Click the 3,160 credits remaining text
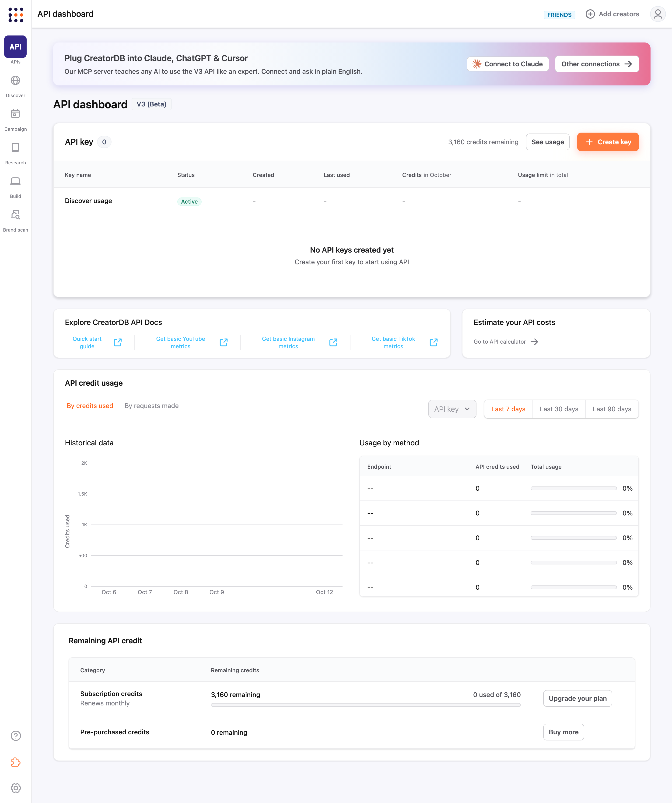This screenshot has width=672, height=803. point(483,142)
